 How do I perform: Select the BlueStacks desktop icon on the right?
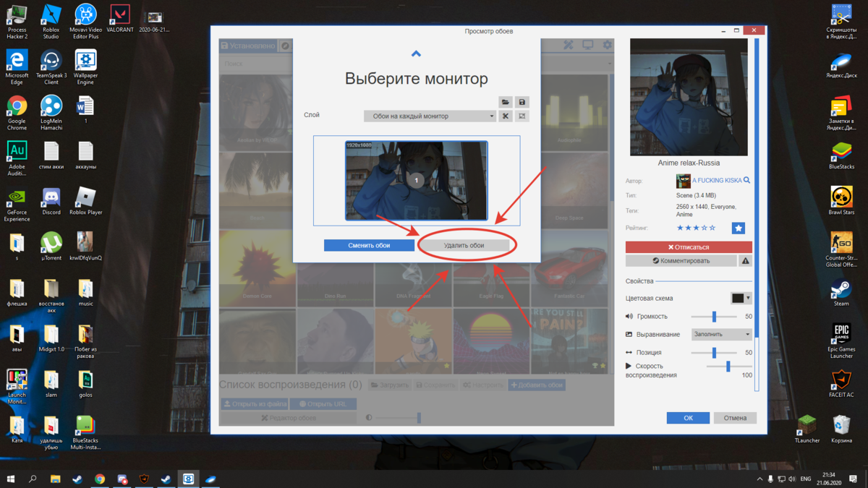point(841,155)
